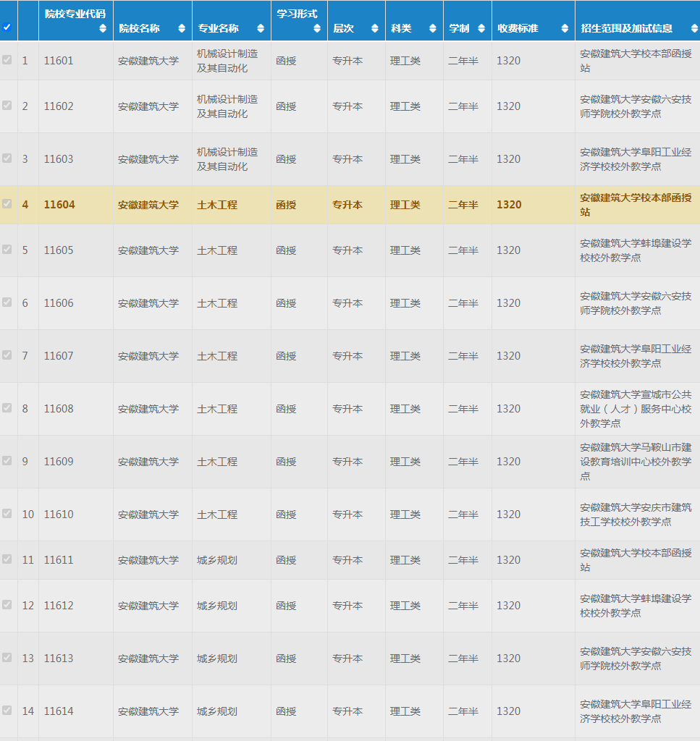
Task: Click sort arrows in 招生范围及加试信息 header
Action: tap(693, 28)
